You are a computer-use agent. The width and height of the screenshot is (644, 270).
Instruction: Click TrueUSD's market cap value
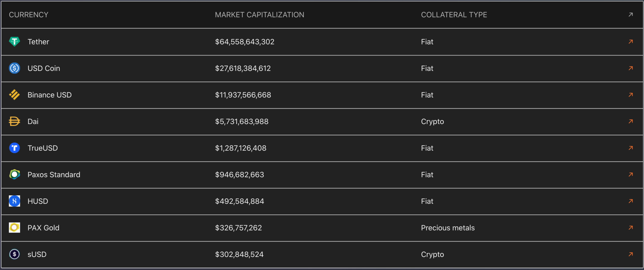(240, 148)
